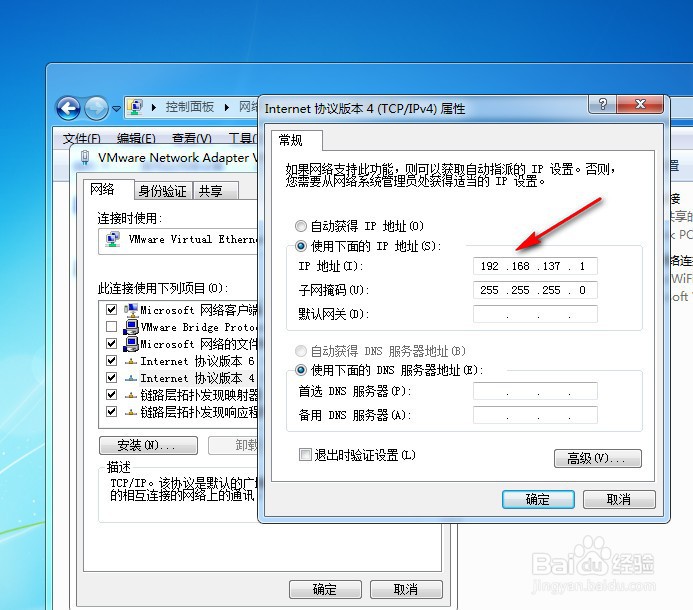Click the network icon in the address bar
693x610 pixels.
[135, 107]
